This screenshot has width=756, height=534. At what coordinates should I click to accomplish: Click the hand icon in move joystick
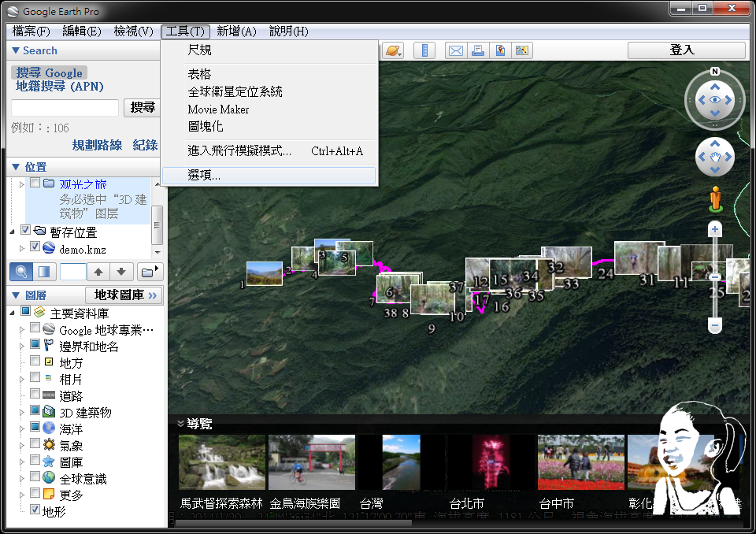pos(715,158)
